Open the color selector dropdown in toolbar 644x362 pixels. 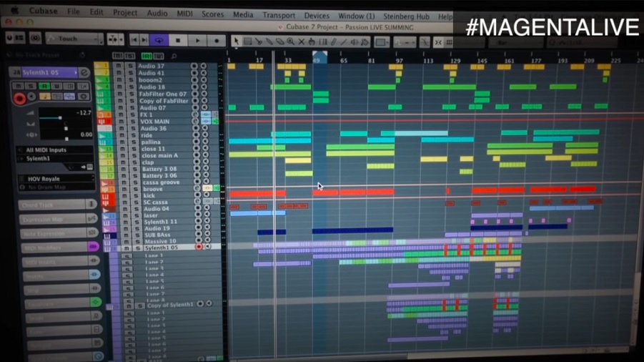coord(382,42)
